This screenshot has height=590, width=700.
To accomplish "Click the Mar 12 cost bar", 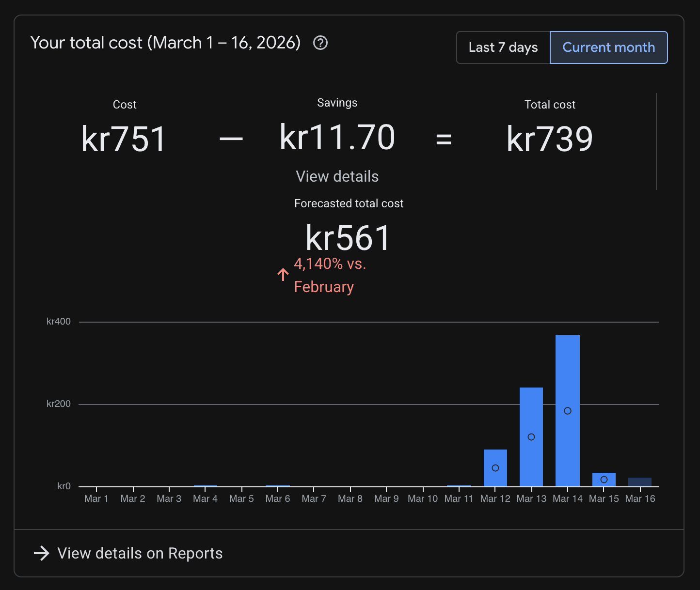I will pyautogui.click(x=495, y=456).
